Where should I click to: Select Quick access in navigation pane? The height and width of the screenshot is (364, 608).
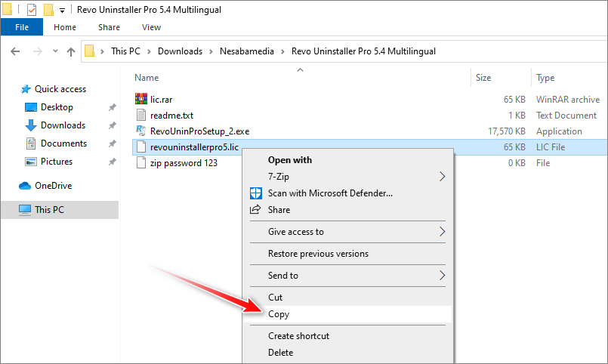click(60, 89)
